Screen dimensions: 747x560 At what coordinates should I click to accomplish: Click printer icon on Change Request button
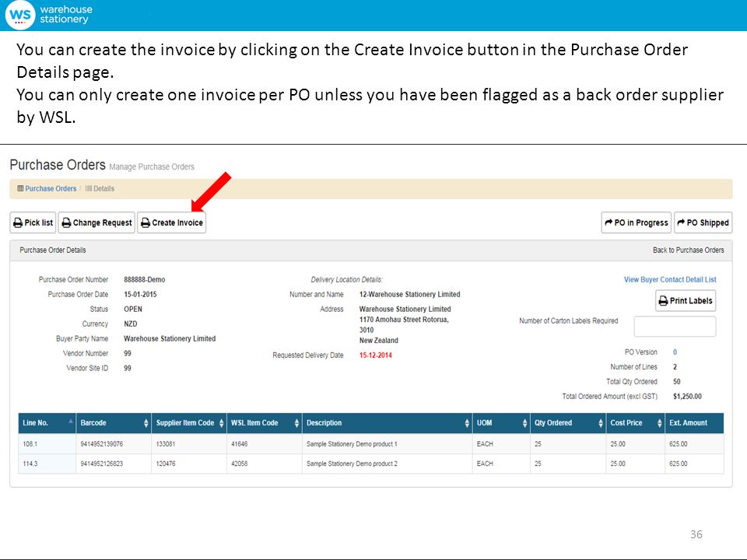[x=67, y=223]
